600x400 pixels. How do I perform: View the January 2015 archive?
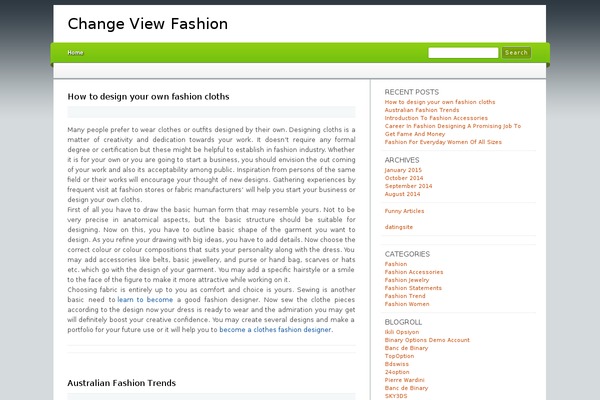403,170
